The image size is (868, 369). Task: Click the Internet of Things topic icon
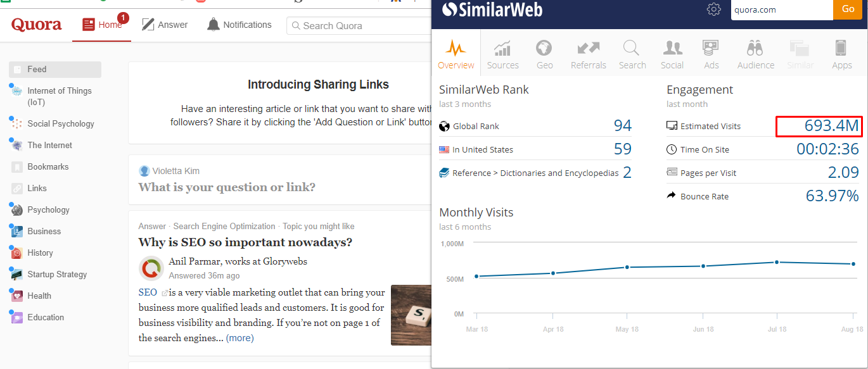click(x=17, y=91)
